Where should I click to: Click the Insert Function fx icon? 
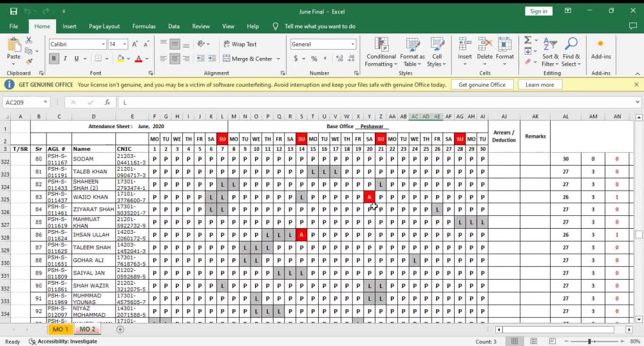(107, 102)
